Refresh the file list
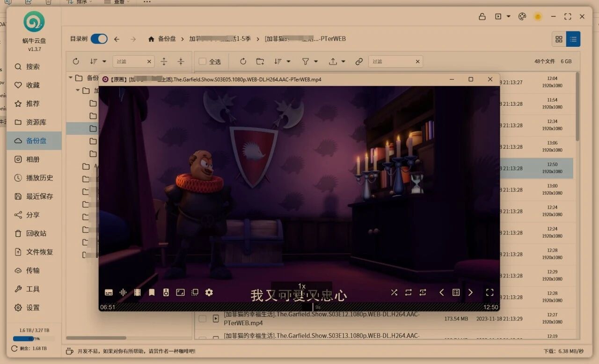The width and height of the screenshot is (599, 364). click(x=243, y=61)
